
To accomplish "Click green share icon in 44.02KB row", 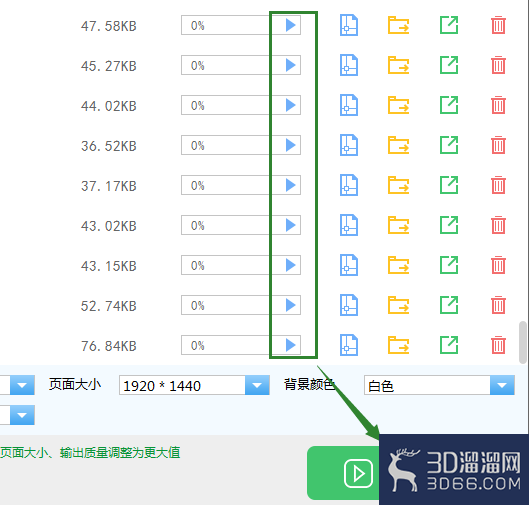I will (x=449, y=105).
